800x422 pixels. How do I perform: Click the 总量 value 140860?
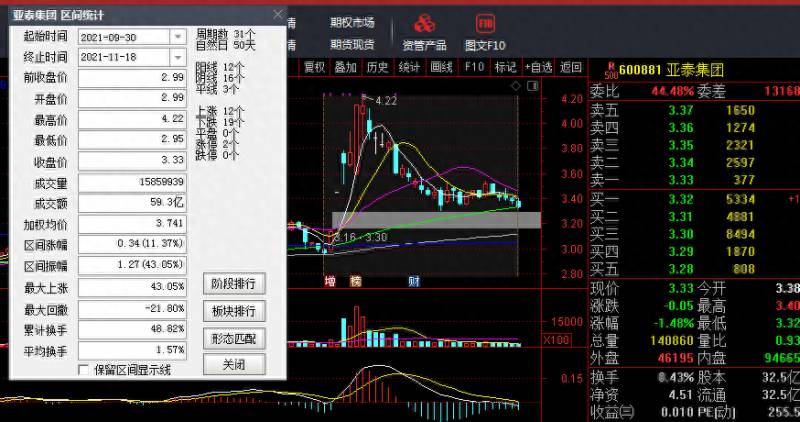point(672,340)
